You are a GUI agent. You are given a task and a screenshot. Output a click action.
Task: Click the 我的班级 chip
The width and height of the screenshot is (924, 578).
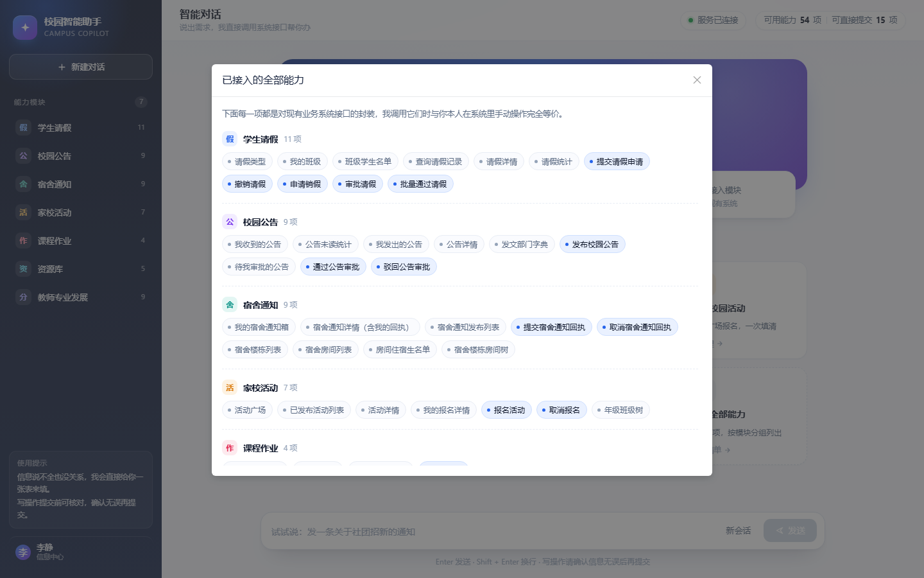click(x=303, y=162)
